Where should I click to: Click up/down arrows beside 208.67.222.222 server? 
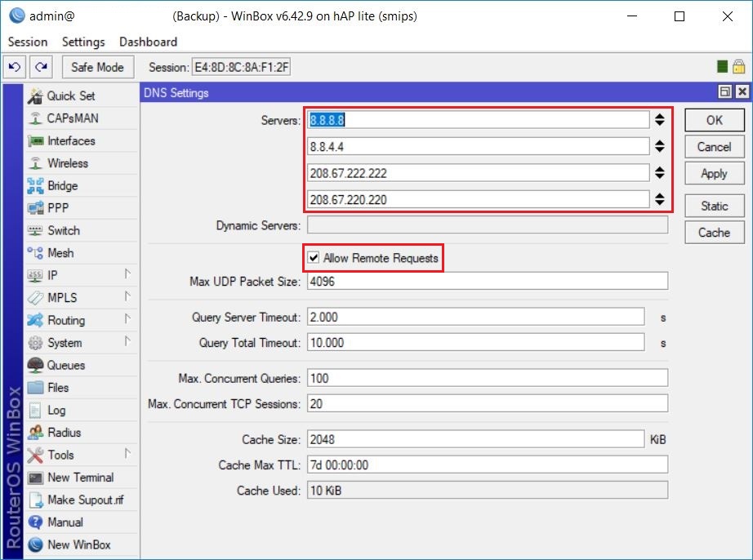[x=660, y=173]
